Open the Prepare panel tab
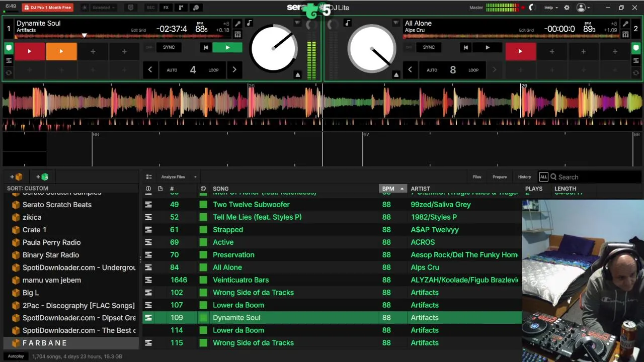Viewport: 644px width, 362px height. 500,177
